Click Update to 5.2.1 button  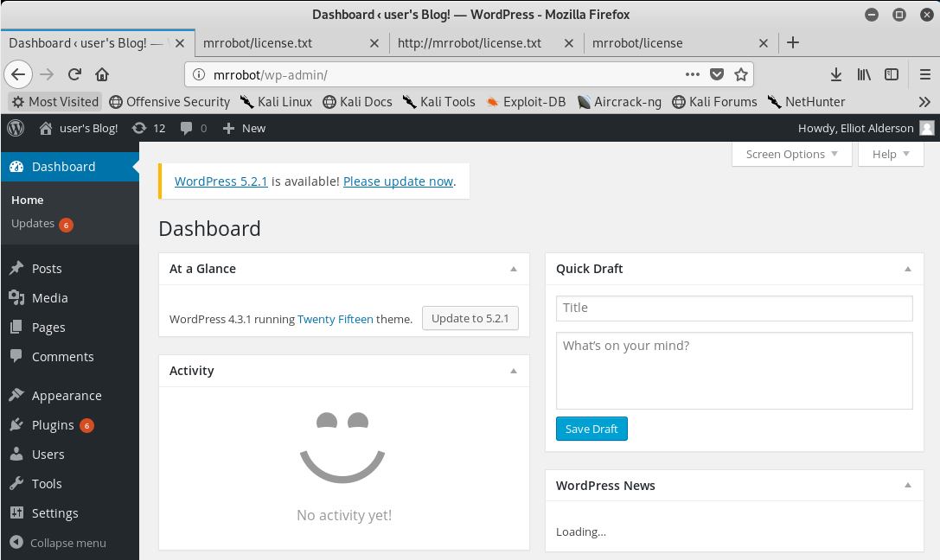[470, 318]
